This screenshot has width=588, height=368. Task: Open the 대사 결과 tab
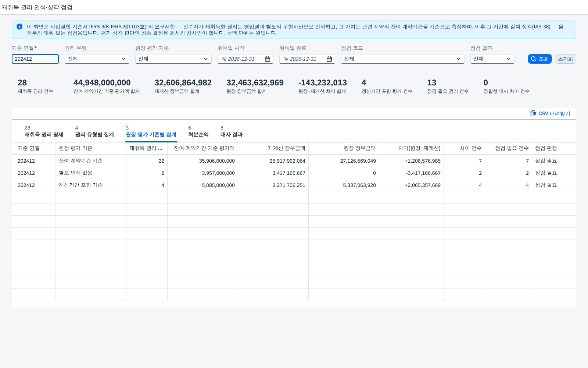[x=232, y=132]
